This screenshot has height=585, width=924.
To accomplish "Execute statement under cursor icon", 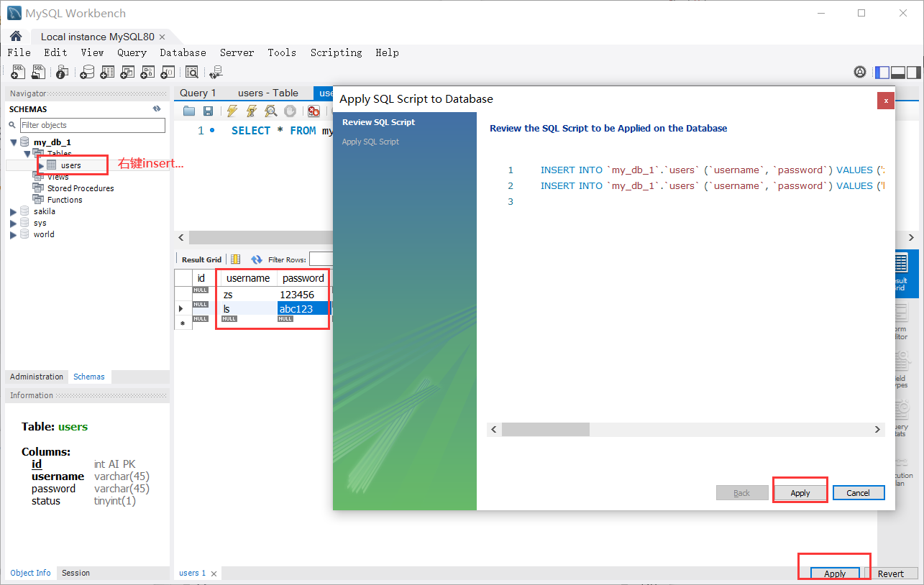I will point(251,111).
